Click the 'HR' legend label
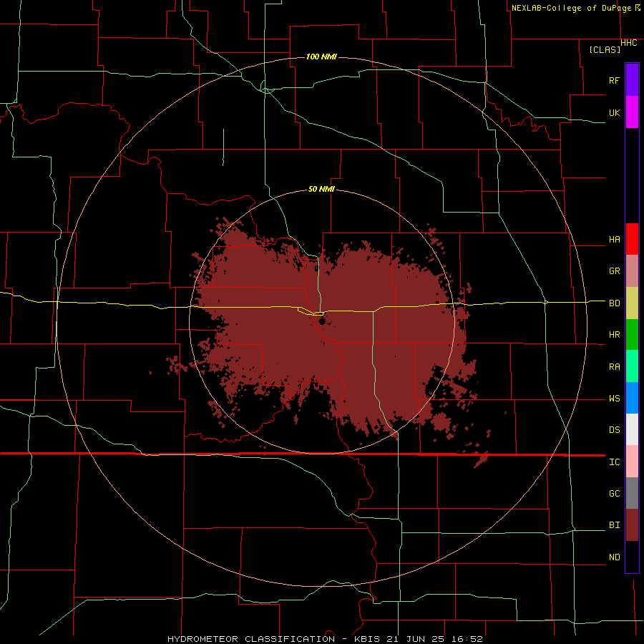This screenshot has width=644, height=644. point(614,335)
